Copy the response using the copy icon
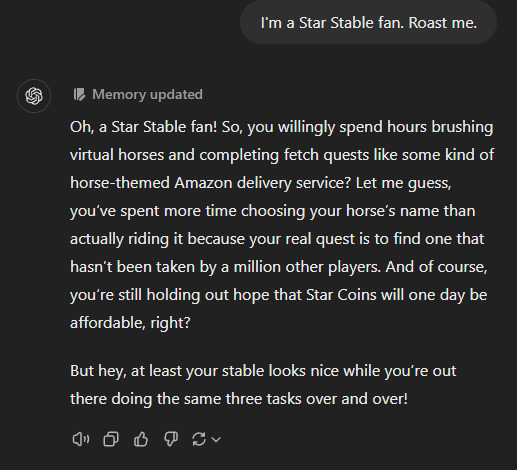 (x=111, y=439)
